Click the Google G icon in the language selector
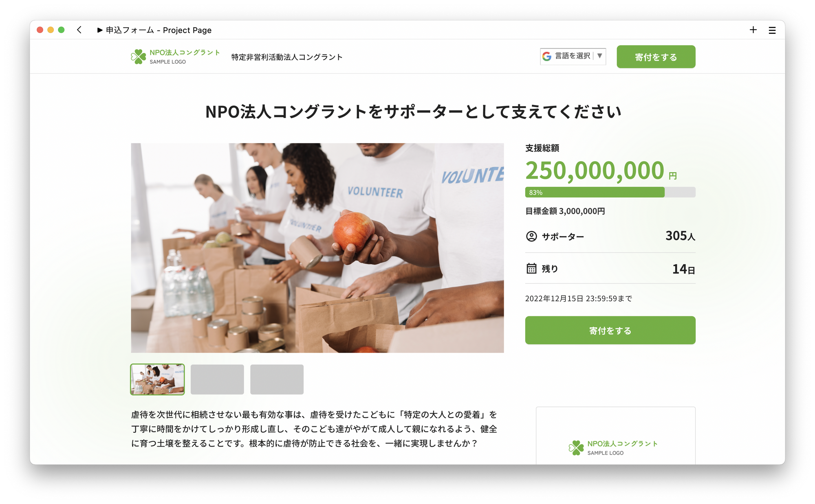The width and height of the screenshot is (815, 504). click(x=547, y=56)
